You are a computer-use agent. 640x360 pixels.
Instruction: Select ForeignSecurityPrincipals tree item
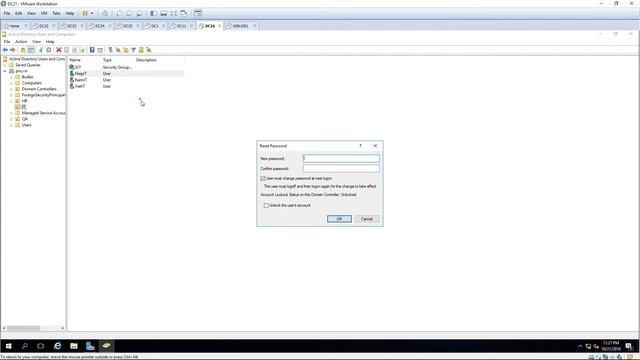point(43,95)
